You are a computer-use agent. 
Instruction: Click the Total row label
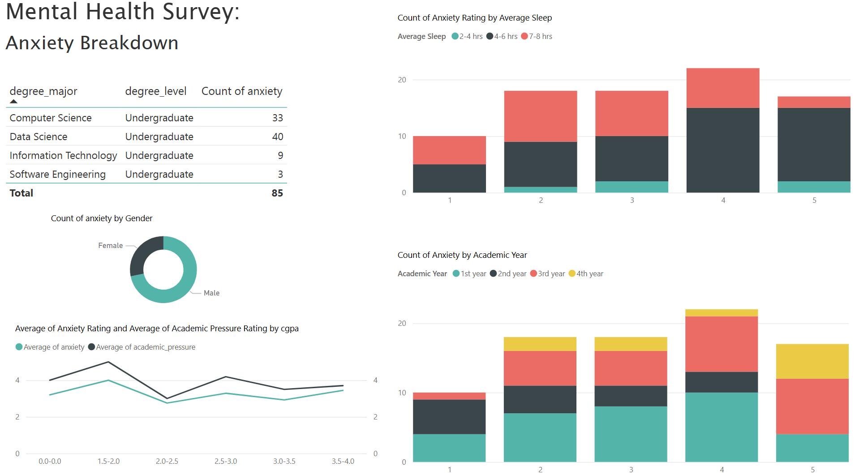(21, 193)
